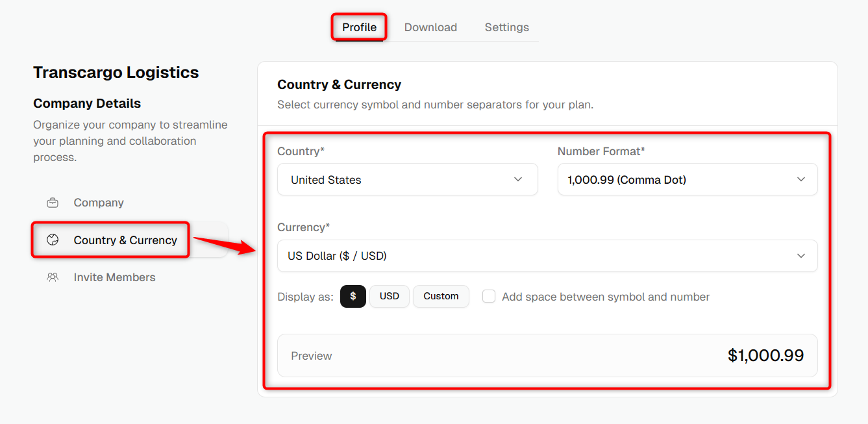868x424 pixels.
Task: Click the people icon beside Invite Members
Action: (x=53, y=277)
